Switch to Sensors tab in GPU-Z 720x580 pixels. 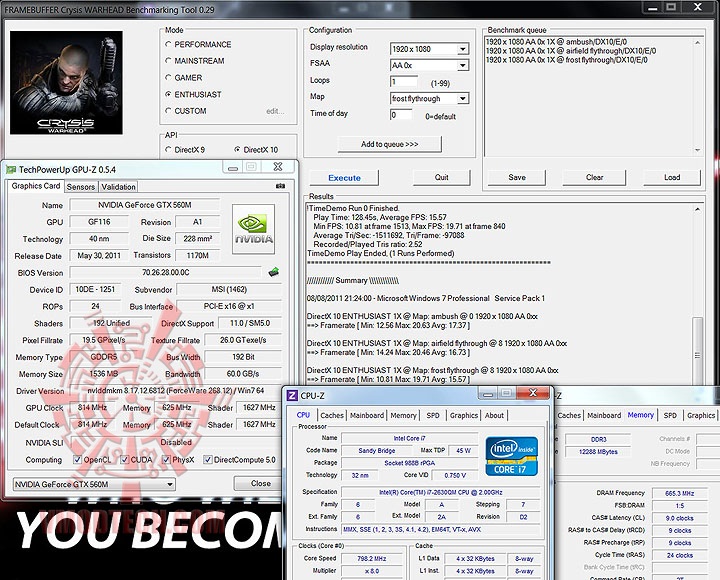(x=80, y=187)
